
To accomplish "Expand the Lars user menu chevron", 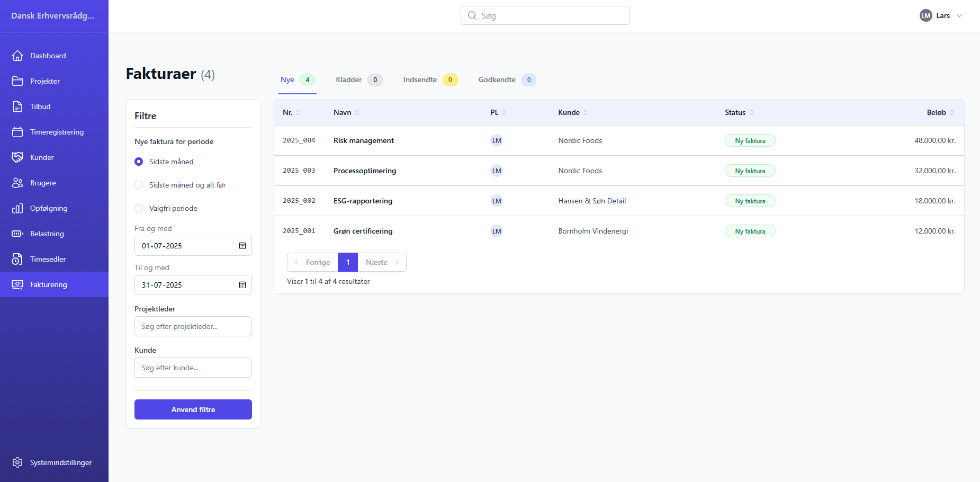I will 959,15.
